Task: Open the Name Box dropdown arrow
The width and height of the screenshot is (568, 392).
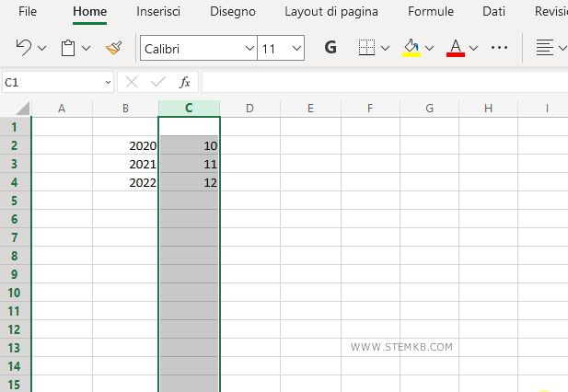Action: tap(108, 82)
